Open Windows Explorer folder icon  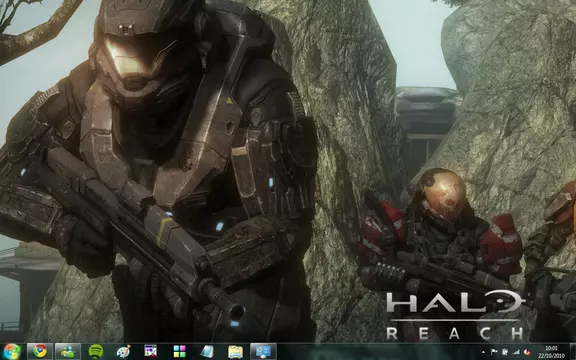tap(235, 352)
